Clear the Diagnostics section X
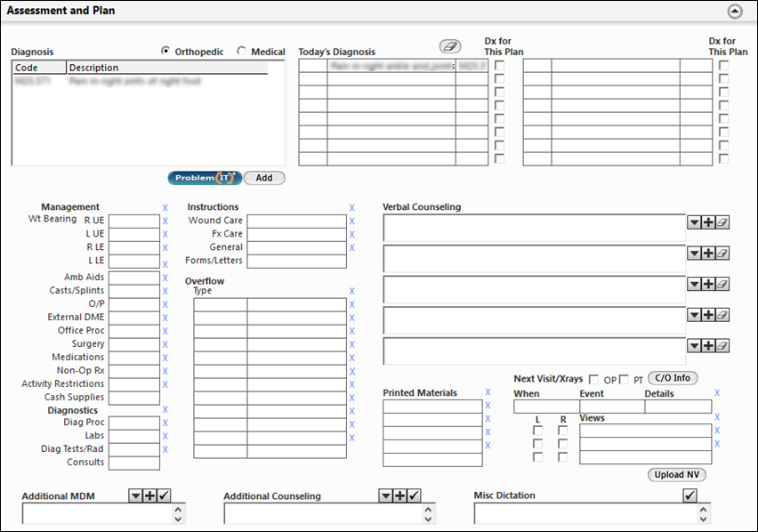Image resolution: width=758 pixels, height=532 pixels. (x=165, y=410)
